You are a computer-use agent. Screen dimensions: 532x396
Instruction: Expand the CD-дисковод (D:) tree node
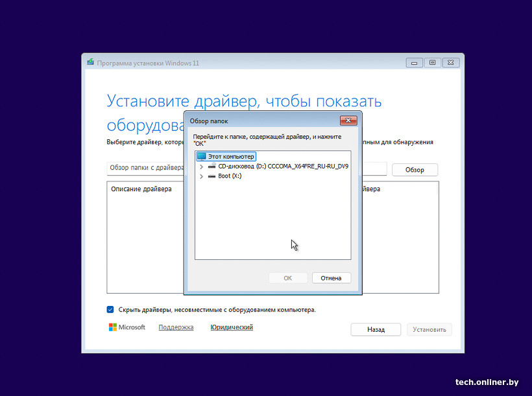tap(201, 167)
